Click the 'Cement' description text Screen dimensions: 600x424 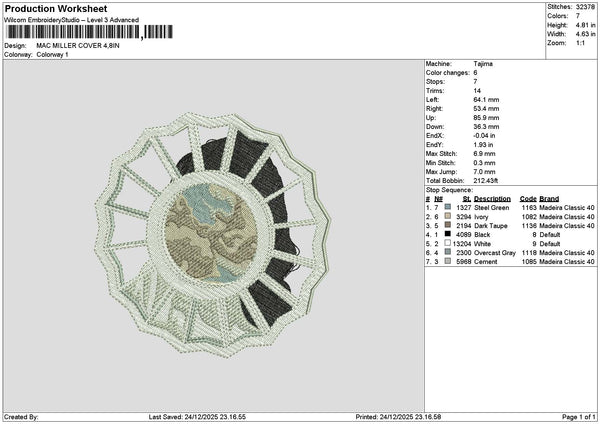click(486, 261)
